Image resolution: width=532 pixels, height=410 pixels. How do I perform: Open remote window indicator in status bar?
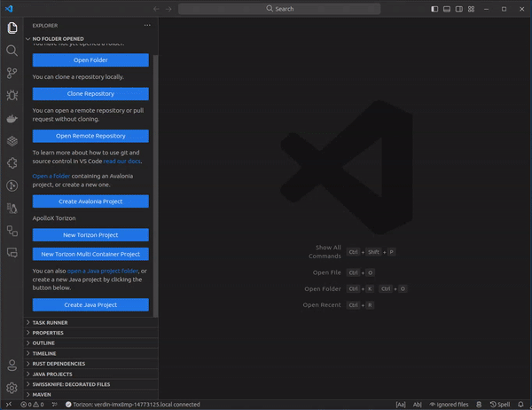tap(9, 404)
